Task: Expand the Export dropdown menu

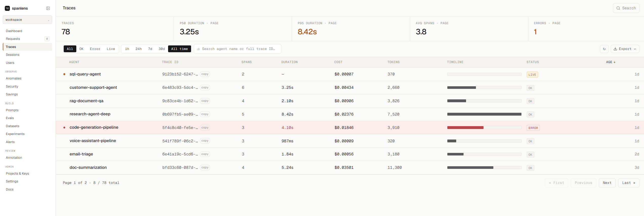Action: (x=625, y=49)
